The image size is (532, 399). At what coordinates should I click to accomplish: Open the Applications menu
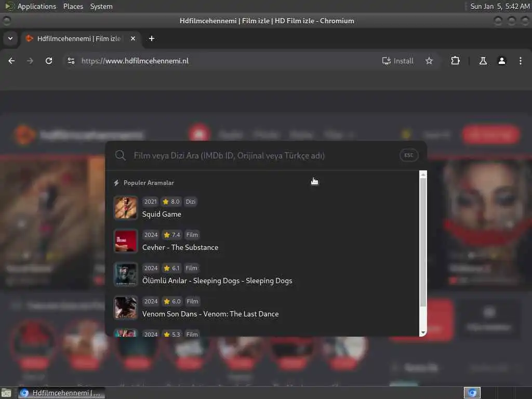(37, 6)
